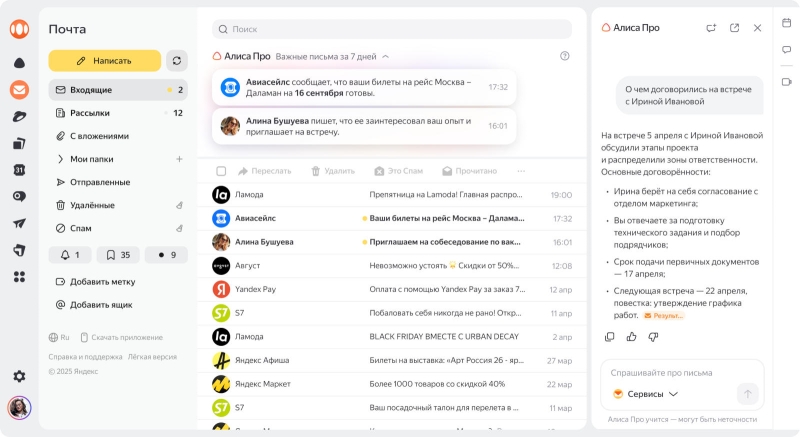This screenshot has height=437, width=800.
Task: Copy Alisa's answer with copy icon
Action: (x=610, y=337)
